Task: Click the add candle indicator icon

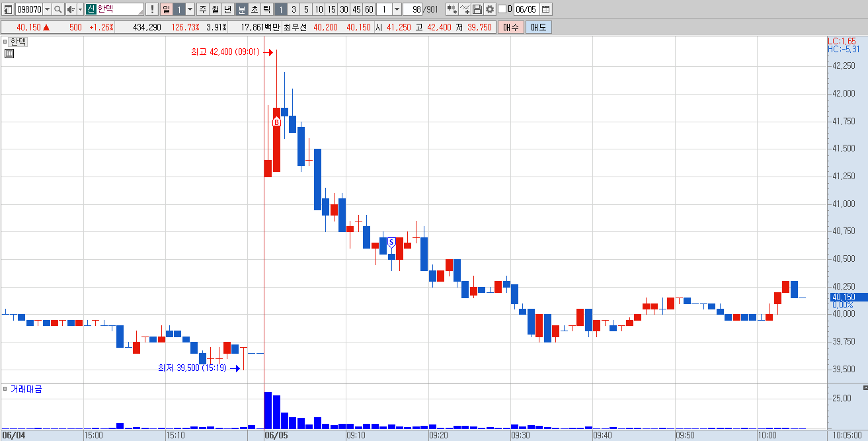Action: tap(452, 9)
